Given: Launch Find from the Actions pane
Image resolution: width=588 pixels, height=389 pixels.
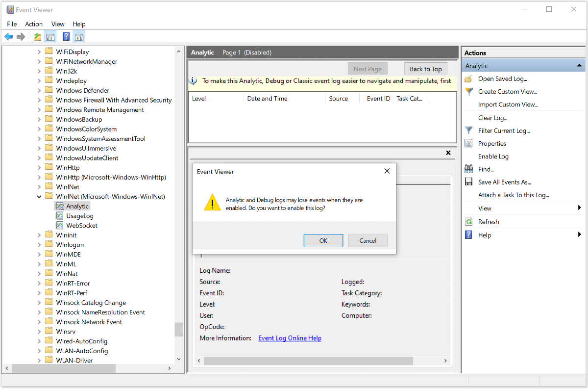Looking at the screenshot, I should (x=486, y=169).
